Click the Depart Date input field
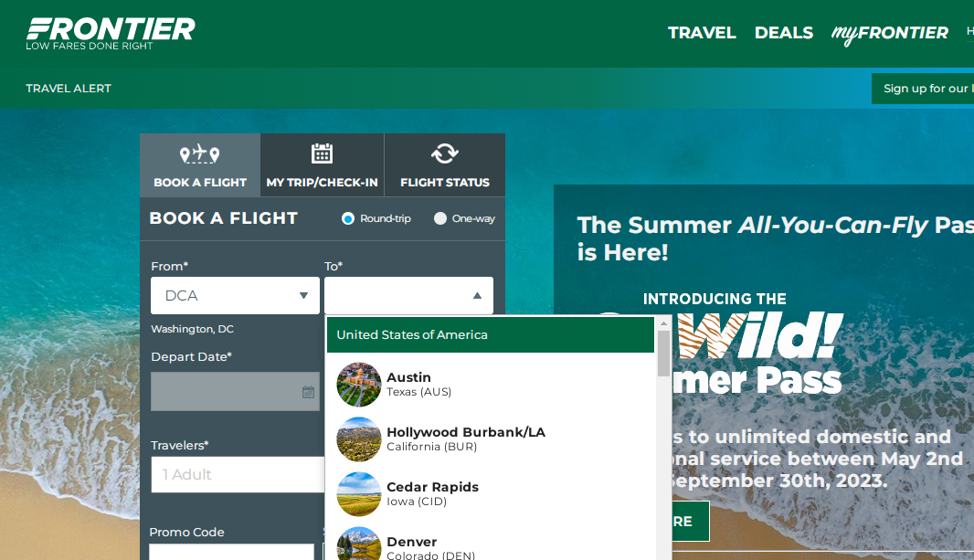The image size is (974, 560). (x=235, y=391)
